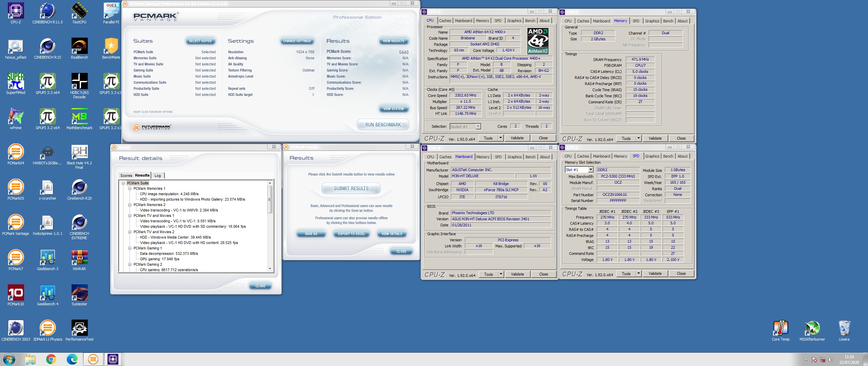This screenshot has width=868, height=366.
Task: Click the Windows Start button
Action: click(9, 359)
